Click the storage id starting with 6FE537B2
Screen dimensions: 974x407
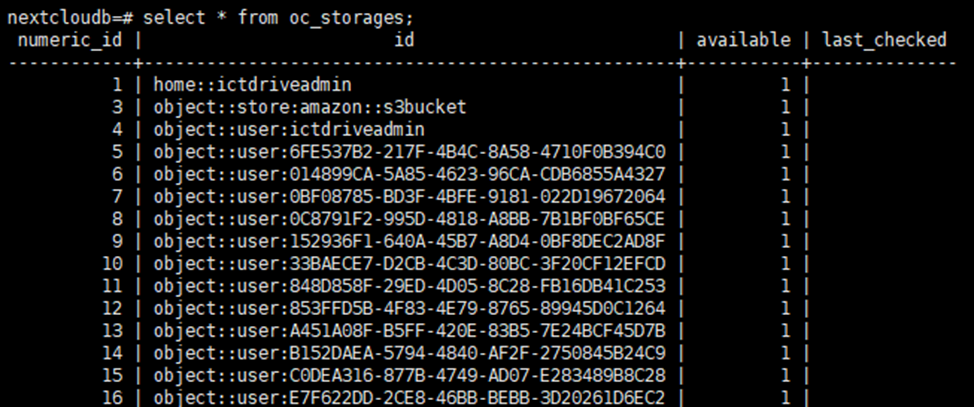[x=416, y=151]
